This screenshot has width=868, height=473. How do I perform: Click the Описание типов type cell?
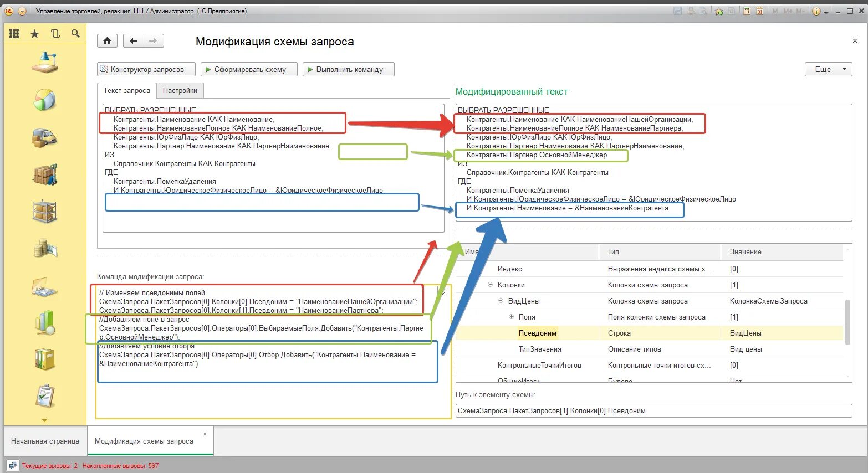pos(660,349)
